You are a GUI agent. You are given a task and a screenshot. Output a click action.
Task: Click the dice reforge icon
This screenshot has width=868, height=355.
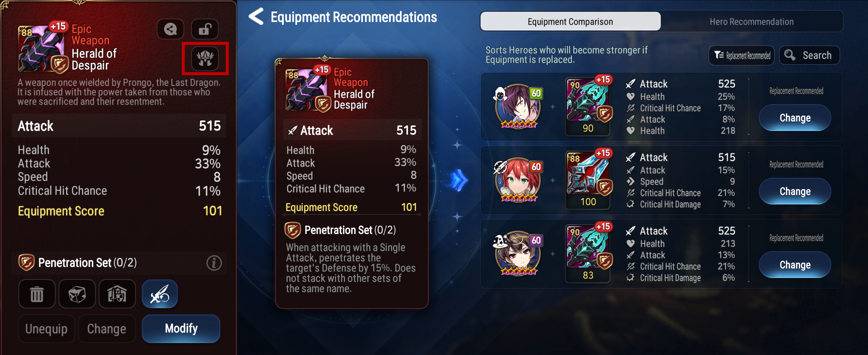point(77,294)
